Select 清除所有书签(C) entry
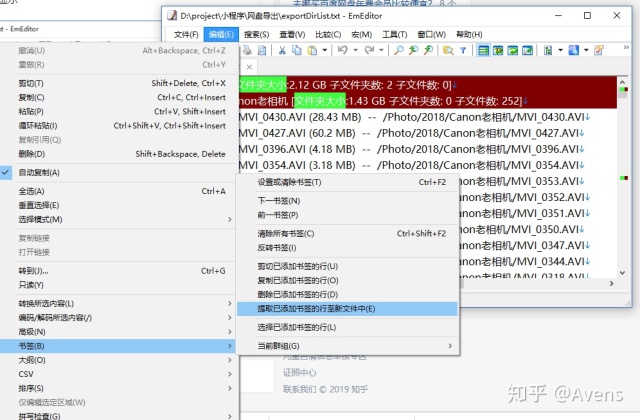 (348, 234)
